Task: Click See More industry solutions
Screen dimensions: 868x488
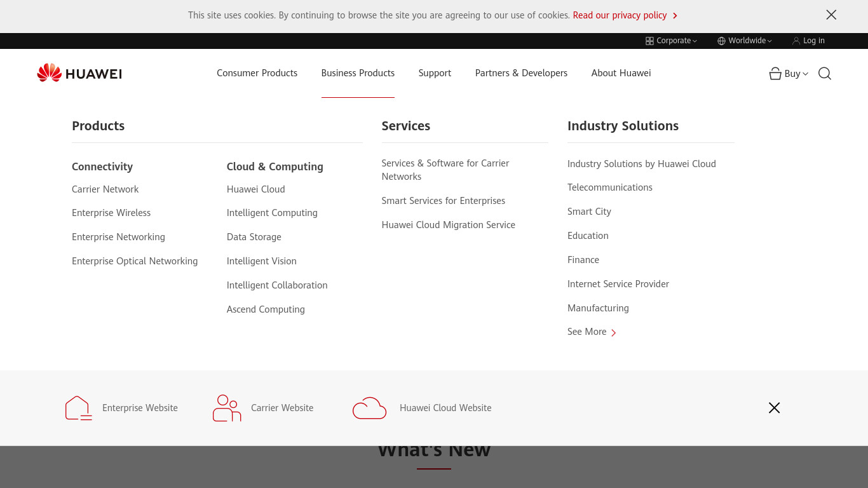Action: point(587,332)
